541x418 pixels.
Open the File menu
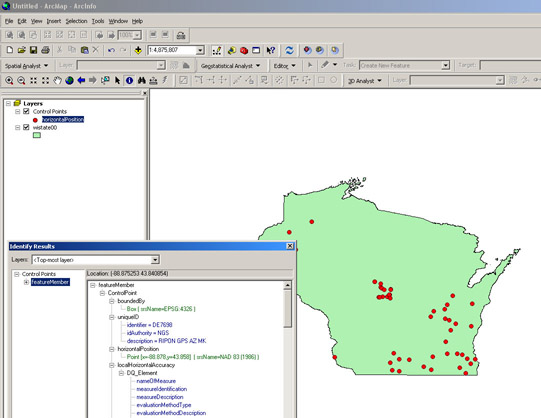point(9,21)
